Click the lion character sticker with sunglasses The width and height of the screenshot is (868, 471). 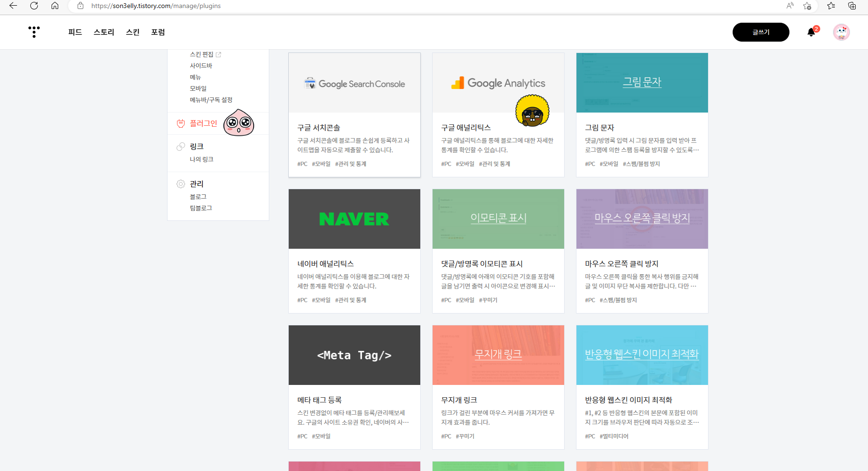[532, 111]
